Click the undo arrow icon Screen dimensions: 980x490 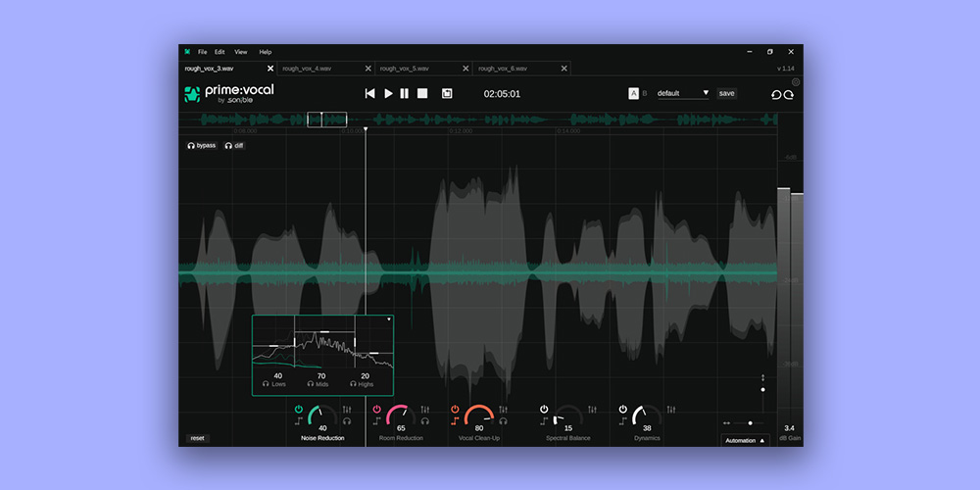[x=776, y=94]
